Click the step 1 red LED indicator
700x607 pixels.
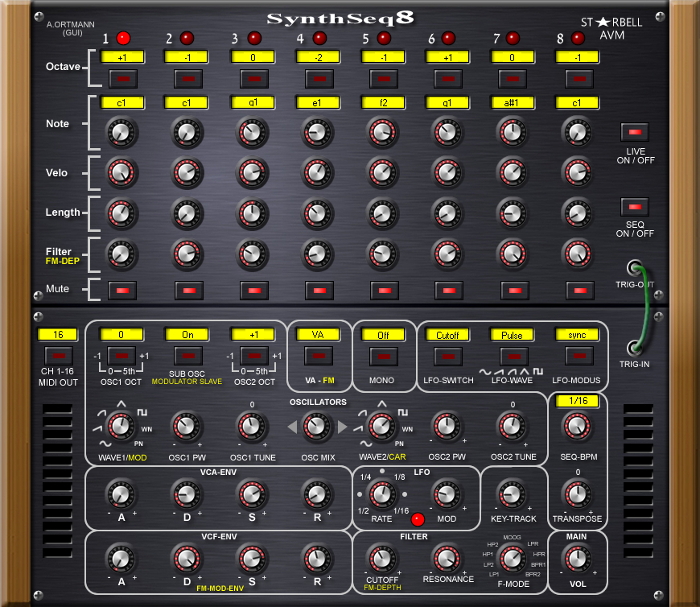123,39
